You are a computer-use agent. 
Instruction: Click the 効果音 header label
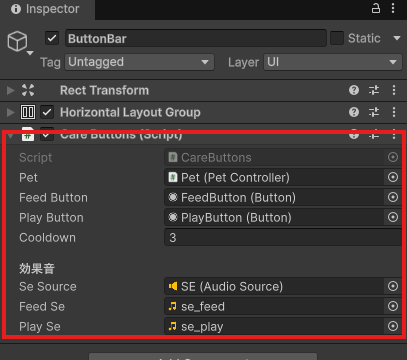[x=37, y=268]
